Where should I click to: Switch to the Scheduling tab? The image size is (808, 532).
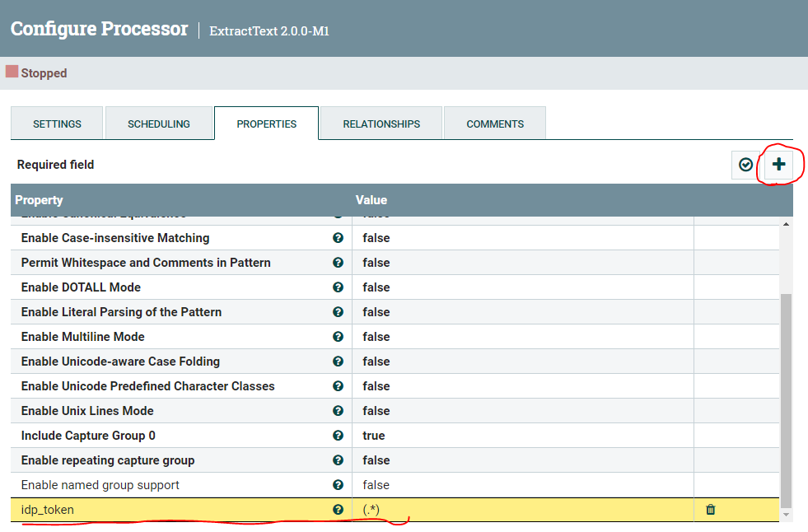coord(158,124)
